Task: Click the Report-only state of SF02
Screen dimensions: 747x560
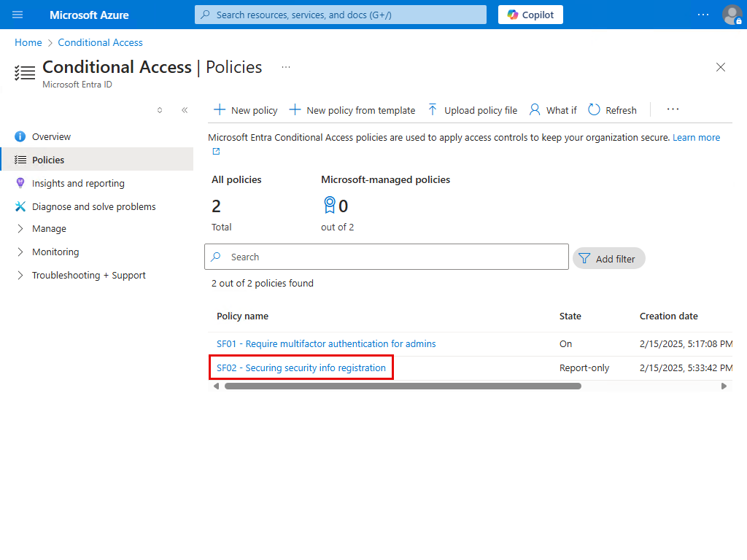Action: pyautogui.click(x=584, y=367)
